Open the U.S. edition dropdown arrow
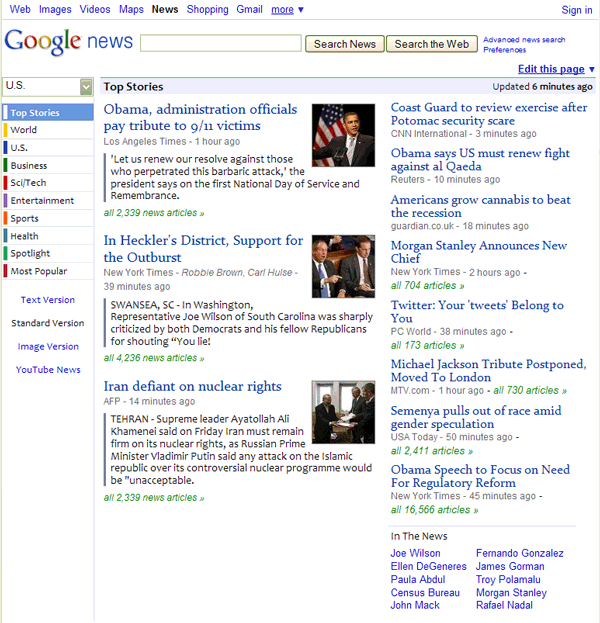The height and width of the screenshot is (623, 600). point(86,87)
